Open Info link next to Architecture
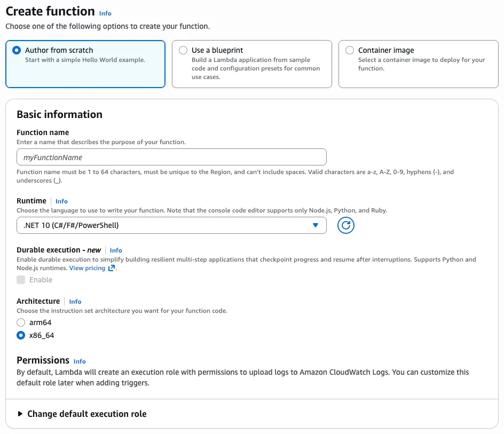Screen dimensions: 504x434 75,302
